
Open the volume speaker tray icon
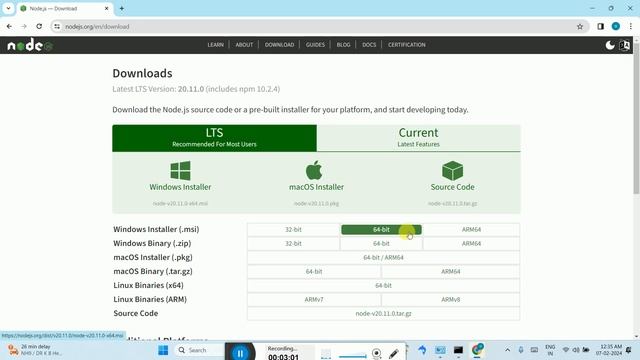coord(576,350)
